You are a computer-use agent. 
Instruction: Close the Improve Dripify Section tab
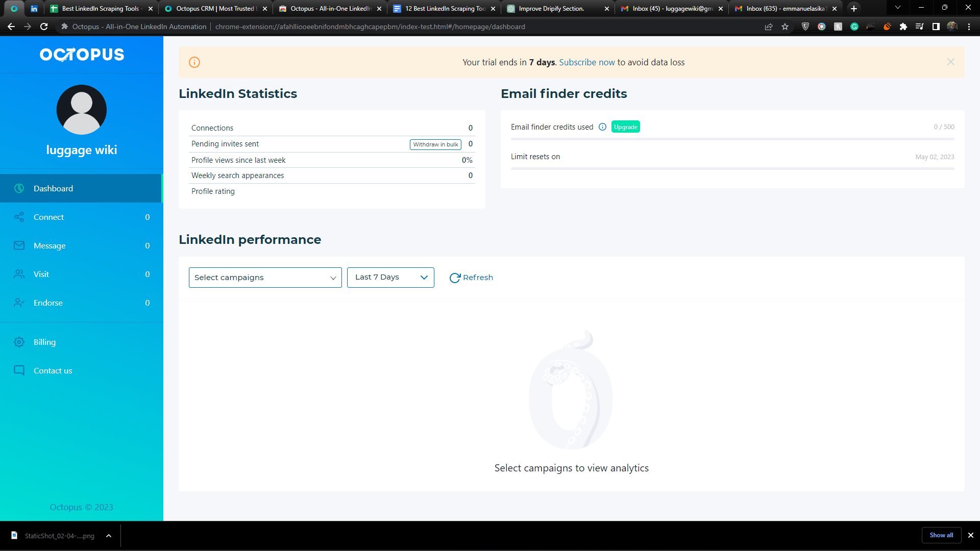click(x=606, y=9)
